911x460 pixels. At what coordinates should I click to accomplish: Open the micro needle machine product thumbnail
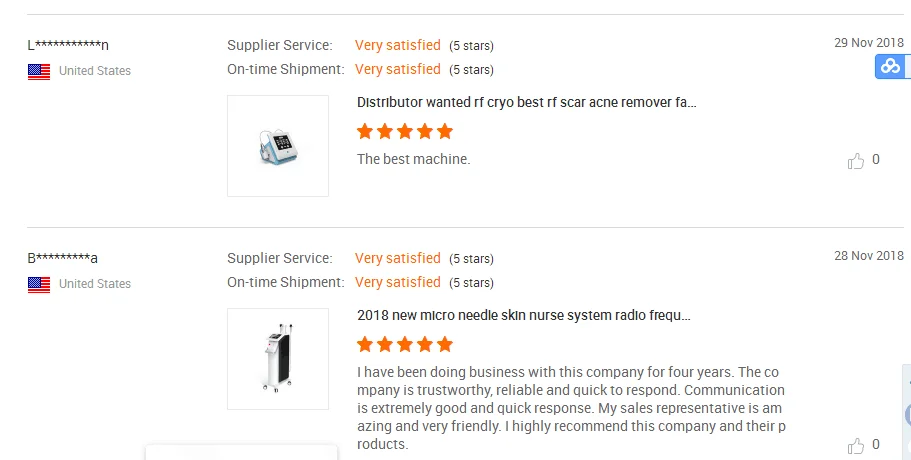click(278, 359)
